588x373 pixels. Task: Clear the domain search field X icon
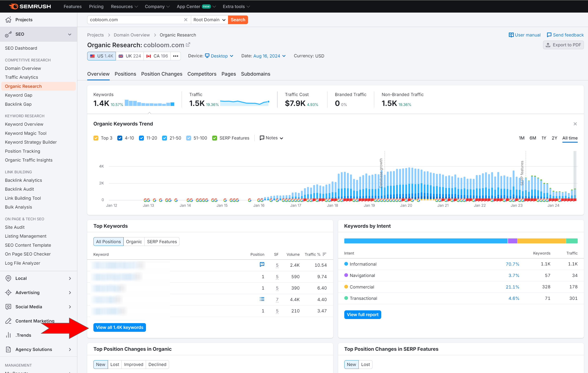186,20
